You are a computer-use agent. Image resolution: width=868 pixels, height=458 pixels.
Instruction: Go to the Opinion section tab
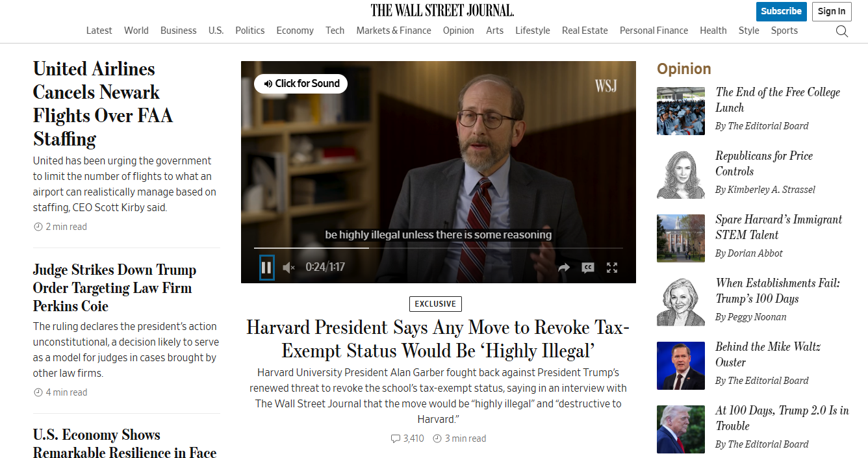[458, 31]
